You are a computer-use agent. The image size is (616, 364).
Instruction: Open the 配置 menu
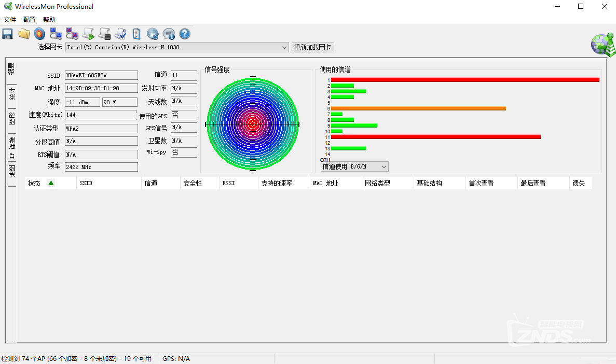point(30,19)
